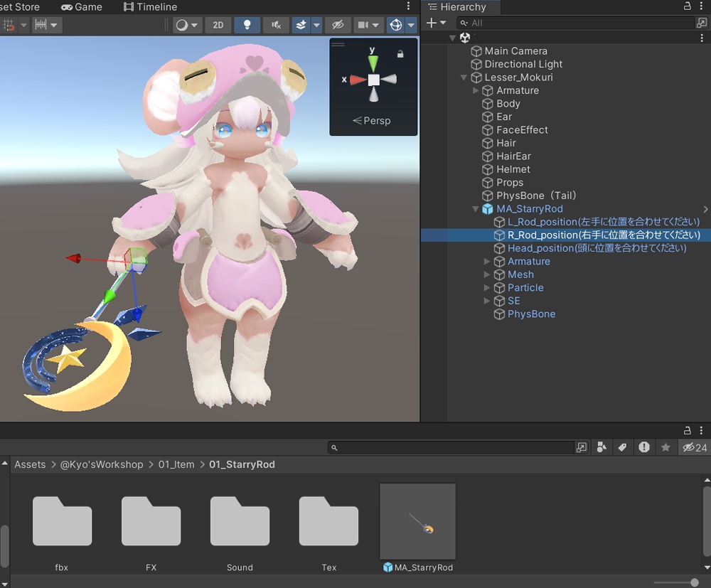711x588 pixels.
Task: Open Scene view three-dot options menu
Action: [x=409, y=6]
